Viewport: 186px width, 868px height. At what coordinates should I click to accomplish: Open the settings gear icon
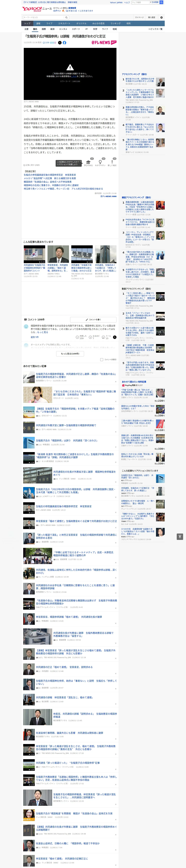coord(161,17)
